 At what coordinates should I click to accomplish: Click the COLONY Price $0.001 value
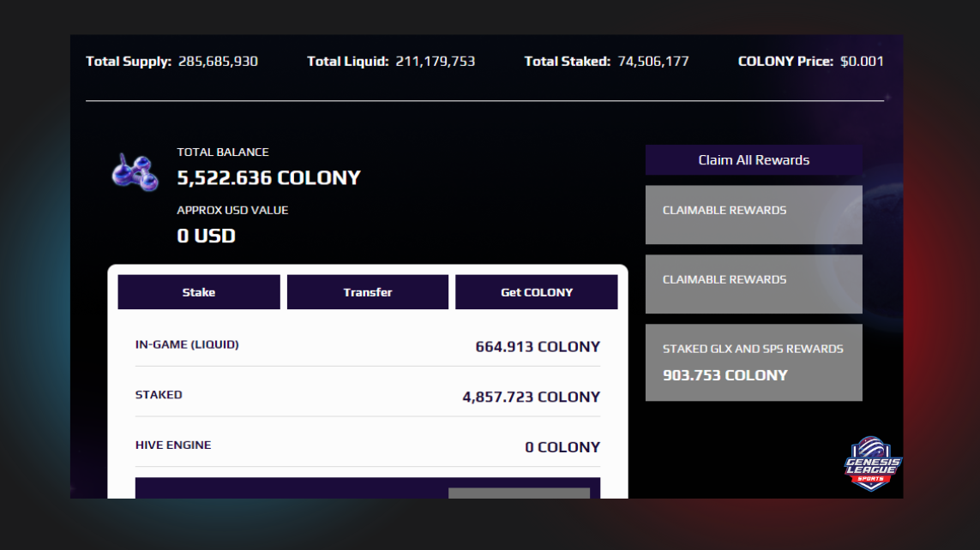pyautogui.click(x=862, y=61)
